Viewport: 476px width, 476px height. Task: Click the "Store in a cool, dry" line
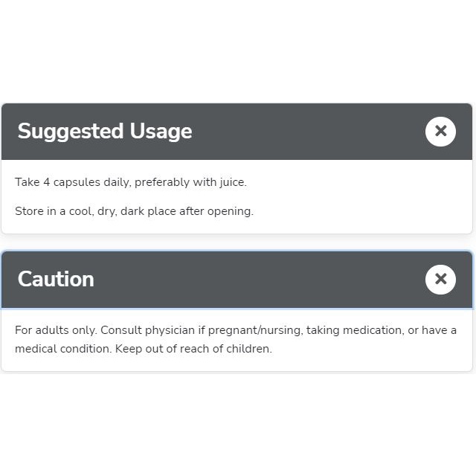(134, 211)
